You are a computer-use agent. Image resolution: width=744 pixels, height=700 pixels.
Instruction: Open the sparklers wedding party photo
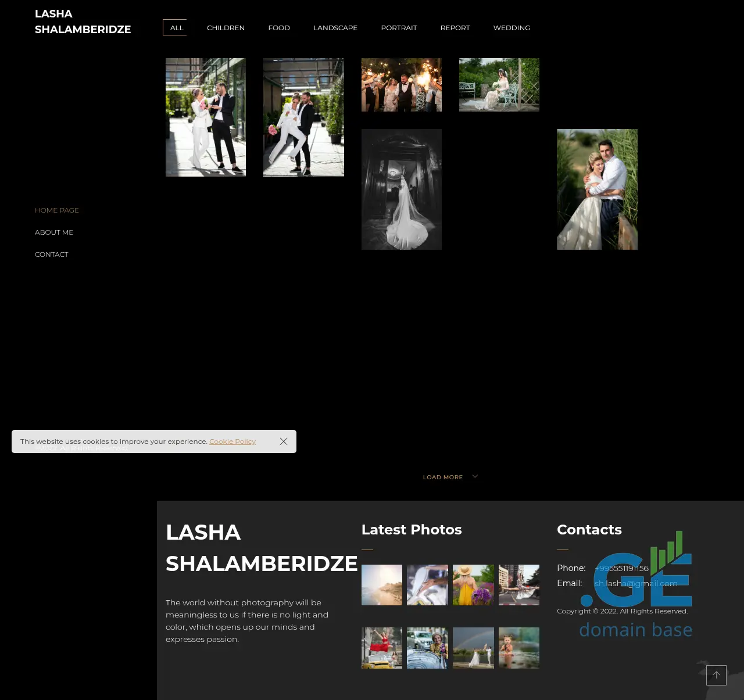pyautogui.click(x=402, y=85)
